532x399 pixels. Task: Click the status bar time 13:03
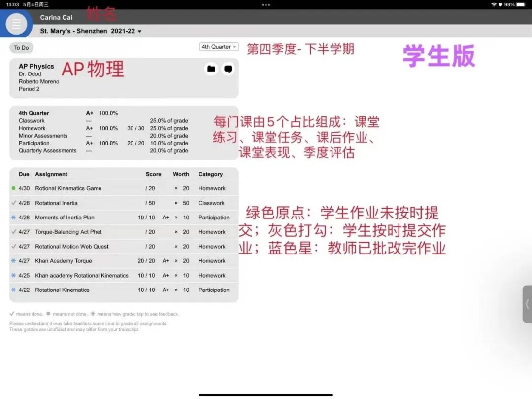(12, 5)
